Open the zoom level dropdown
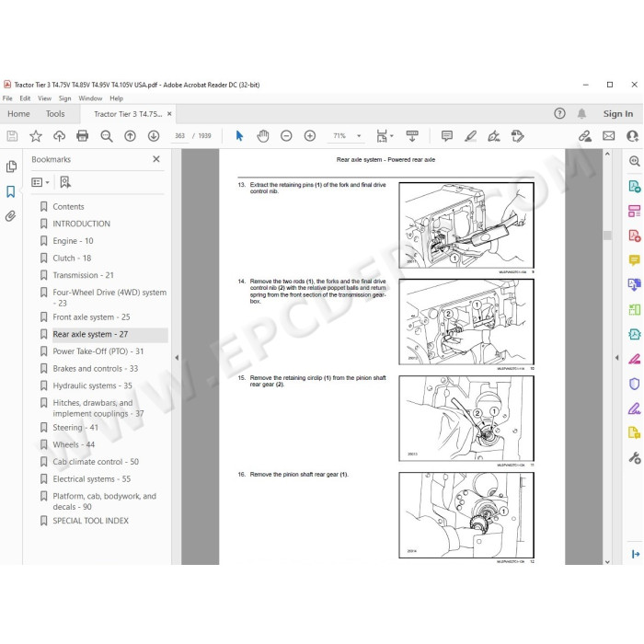The width and height of the screenshot is (644, 644). click(x=359, y=136)
